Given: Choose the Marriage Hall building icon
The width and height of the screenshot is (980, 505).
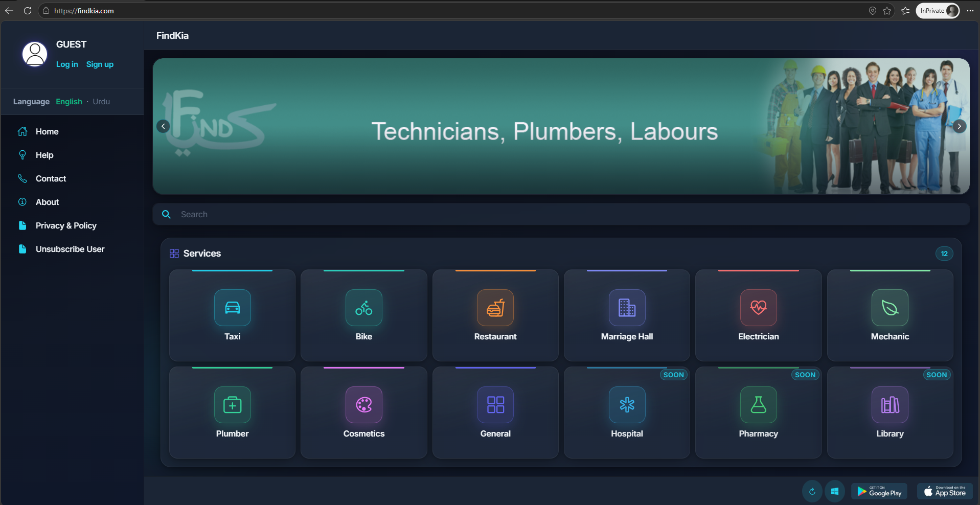Looking at the screenshot, I should coord(627,308).
